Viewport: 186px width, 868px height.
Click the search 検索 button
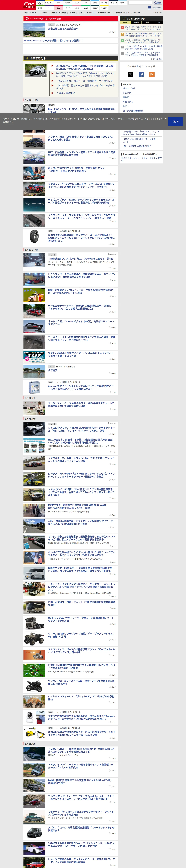[x=158, y=3]
